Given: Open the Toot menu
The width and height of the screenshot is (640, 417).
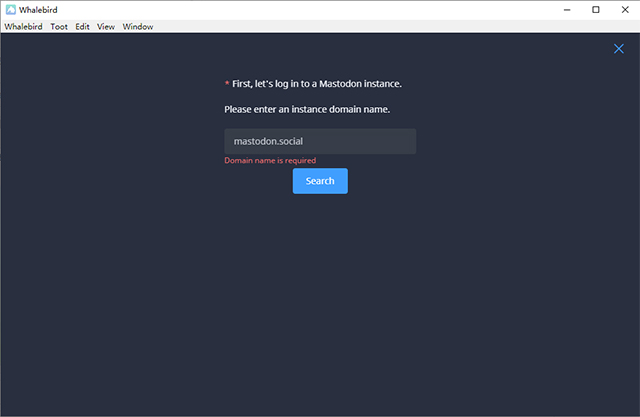Looking at the screenshot, I should click(59, 27).
